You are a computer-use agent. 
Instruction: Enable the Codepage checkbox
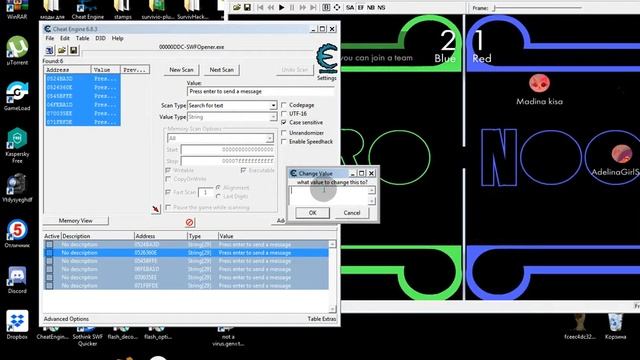click(284, 105)
